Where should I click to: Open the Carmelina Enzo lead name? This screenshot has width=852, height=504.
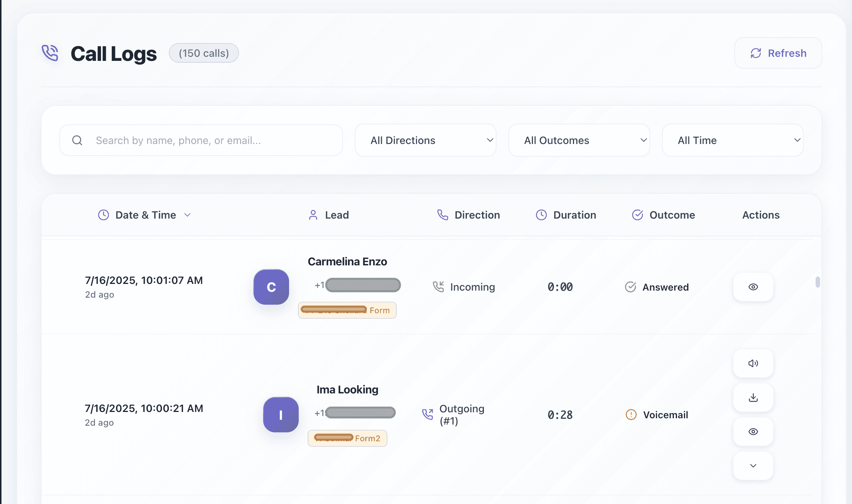coord(347,262)
